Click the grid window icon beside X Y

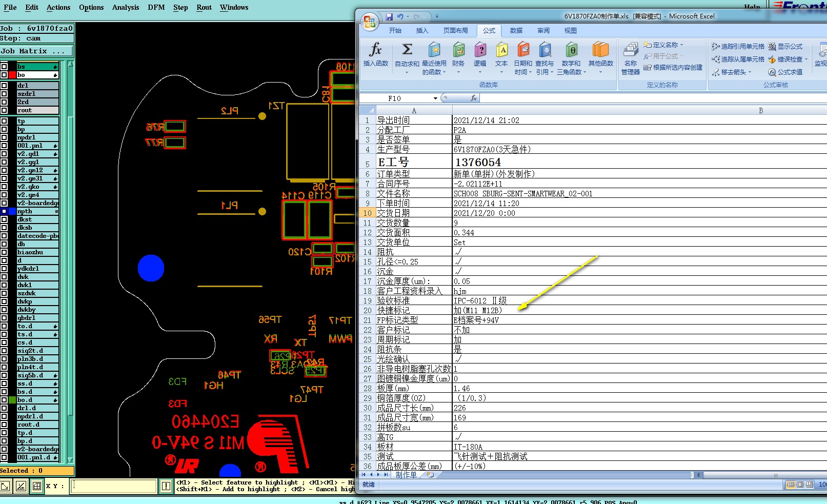37,486
